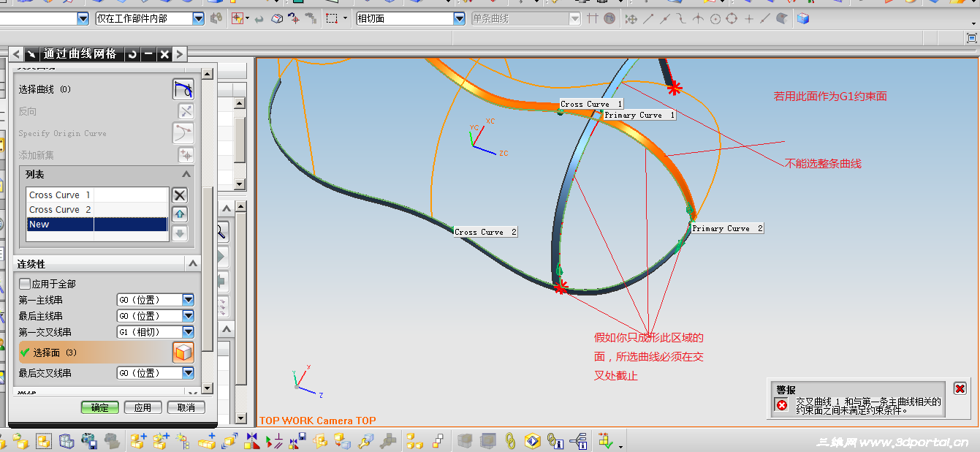Image resolution: width=980 pixels, height=452 pixels.
Task: Close the 通过曲线网格 dialog
Action: tap(164, 54)
